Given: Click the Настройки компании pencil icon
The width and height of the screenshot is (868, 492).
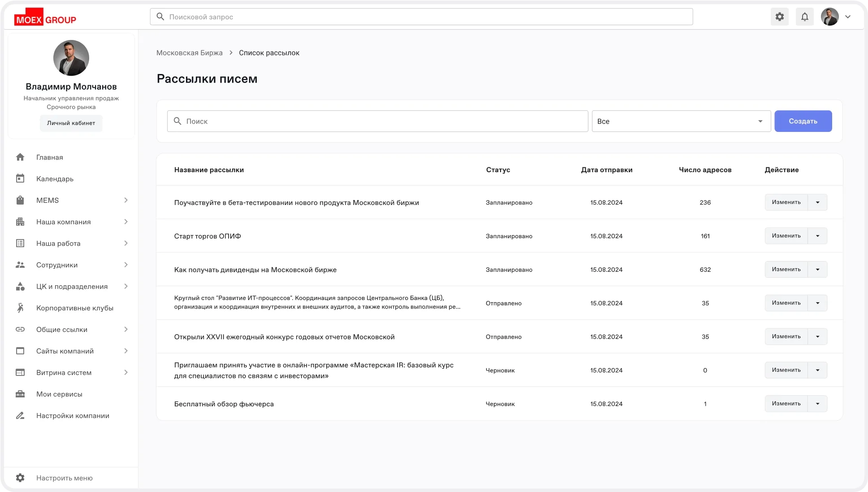Looking at the screenshot, I should (20, 415).
